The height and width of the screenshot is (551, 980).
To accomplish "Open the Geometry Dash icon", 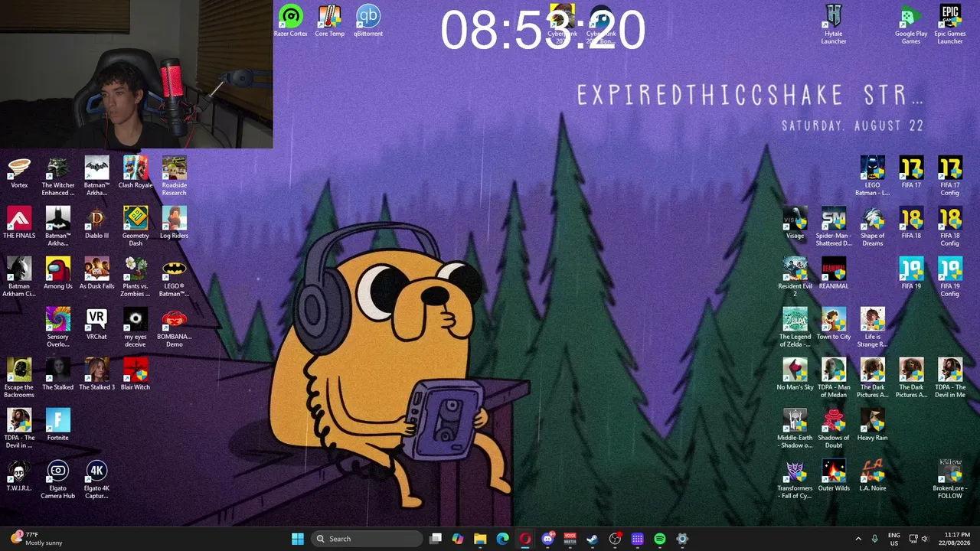I will (x=136, y=227).
